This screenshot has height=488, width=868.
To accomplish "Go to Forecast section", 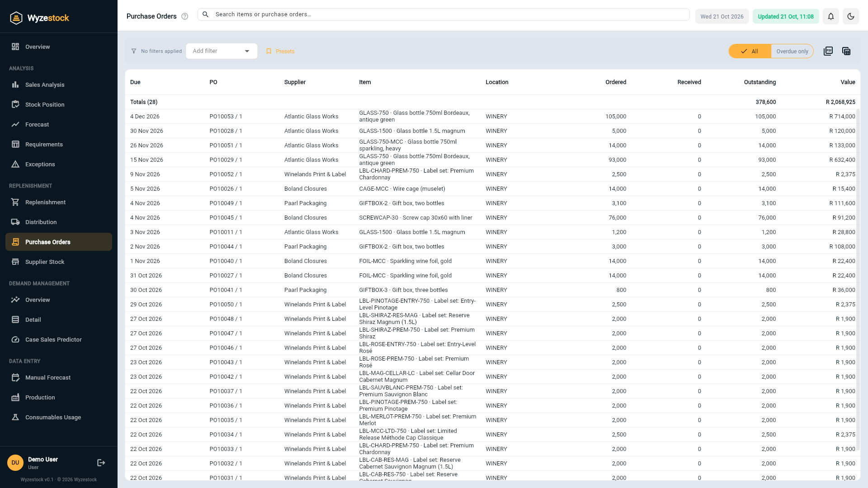I will pos(59,124).
